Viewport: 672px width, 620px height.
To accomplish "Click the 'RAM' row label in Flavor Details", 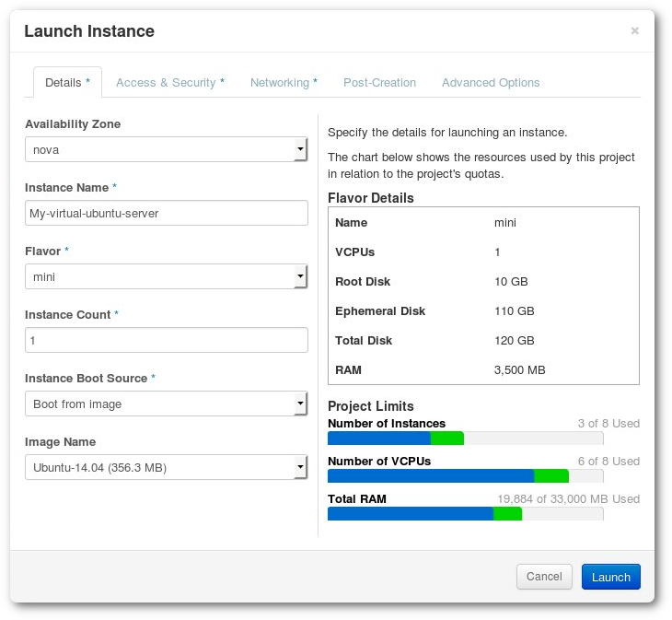I will click(x=348, y=370).
